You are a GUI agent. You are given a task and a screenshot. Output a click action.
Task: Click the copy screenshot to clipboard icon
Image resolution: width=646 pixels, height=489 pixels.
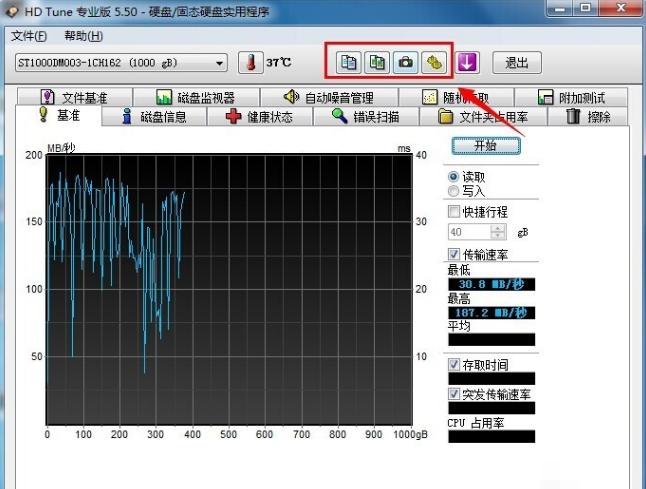(377, 62)
